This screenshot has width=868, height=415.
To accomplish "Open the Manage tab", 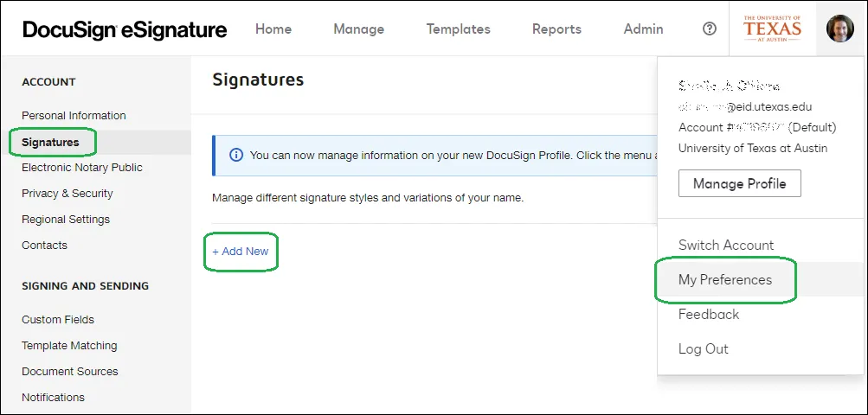I will tap(359, 29).
